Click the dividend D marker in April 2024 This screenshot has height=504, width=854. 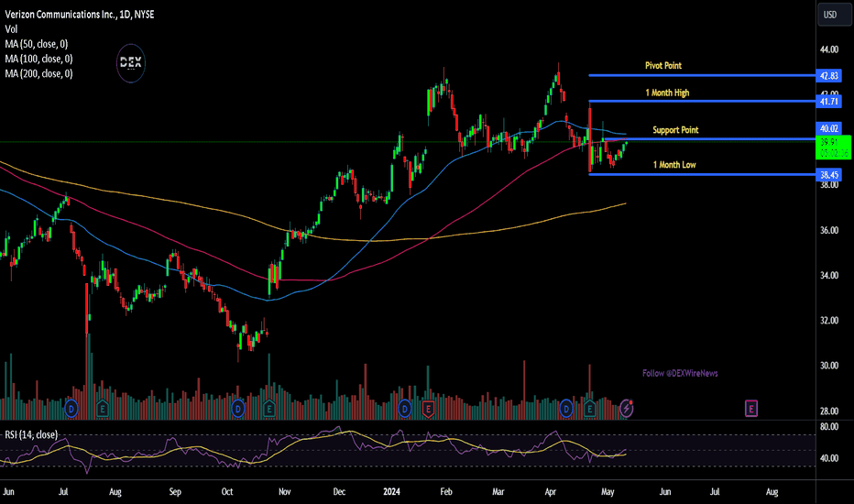(x=566, y=408)
